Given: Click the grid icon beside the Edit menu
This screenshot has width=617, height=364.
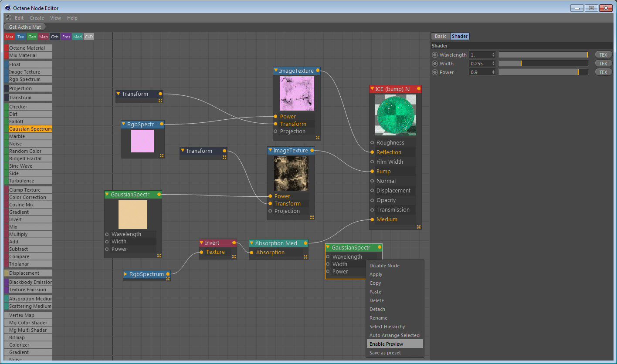Looking at the screenshot, I should pos(8,18).
